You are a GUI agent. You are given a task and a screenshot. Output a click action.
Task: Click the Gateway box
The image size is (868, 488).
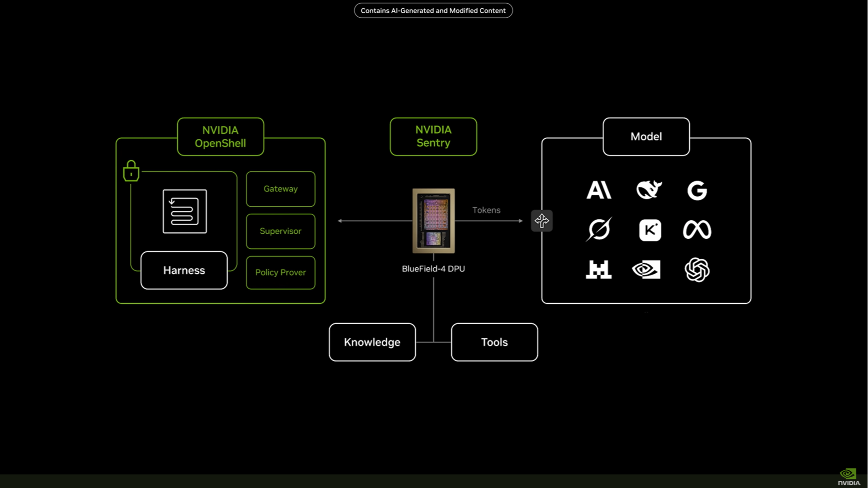[280, 189]
